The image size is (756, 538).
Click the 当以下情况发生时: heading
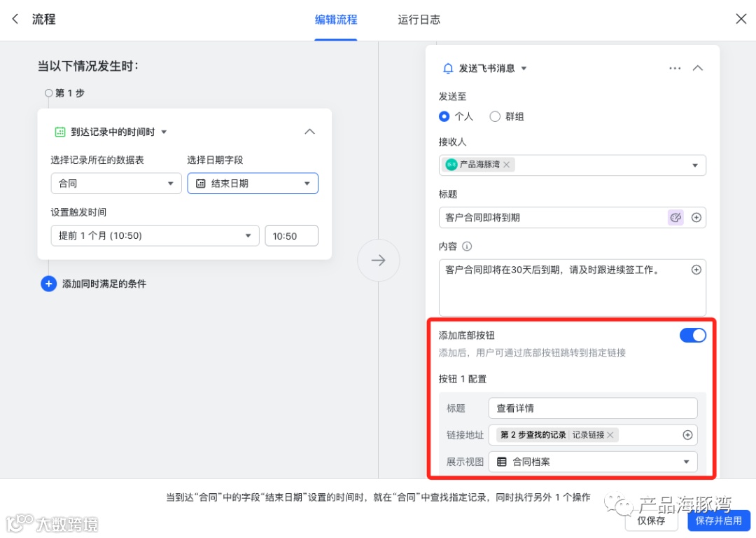88,66
